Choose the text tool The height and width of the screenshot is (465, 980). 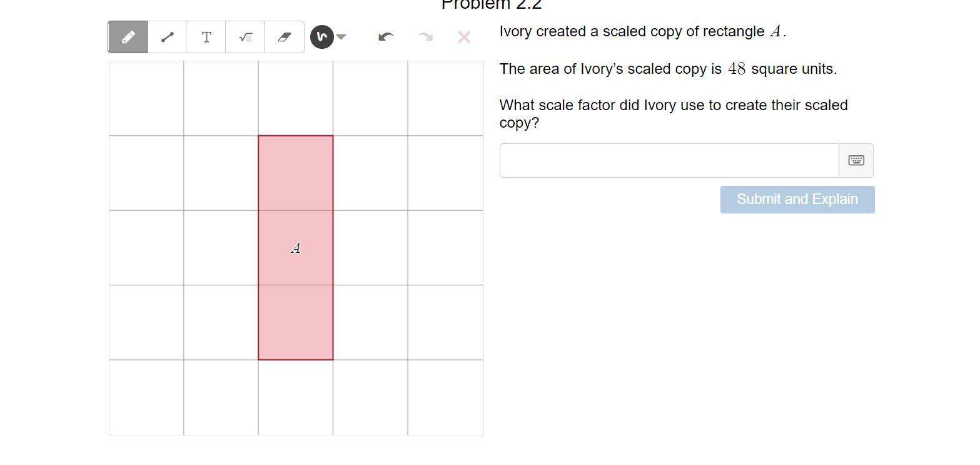206,37
